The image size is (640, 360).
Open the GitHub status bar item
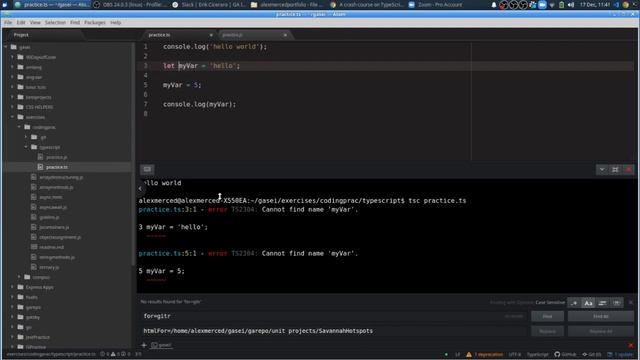(565, 355)
